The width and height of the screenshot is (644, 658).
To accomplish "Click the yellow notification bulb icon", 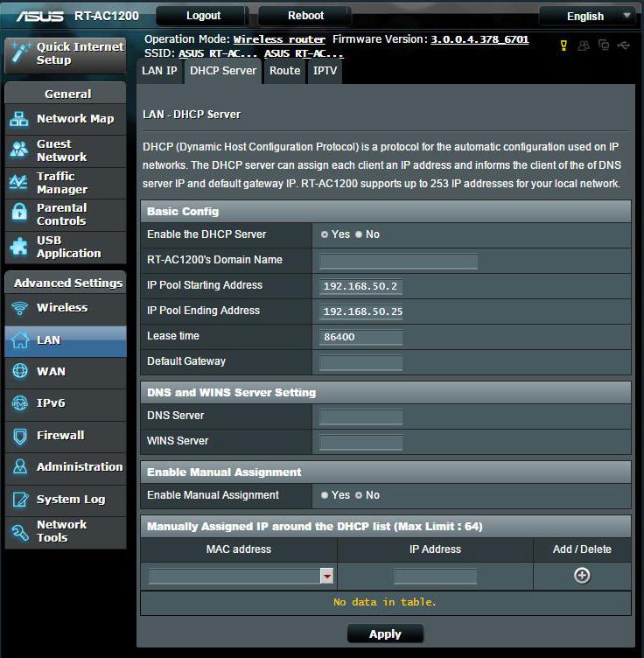I will pyautogui.click(x=563, y=45).
